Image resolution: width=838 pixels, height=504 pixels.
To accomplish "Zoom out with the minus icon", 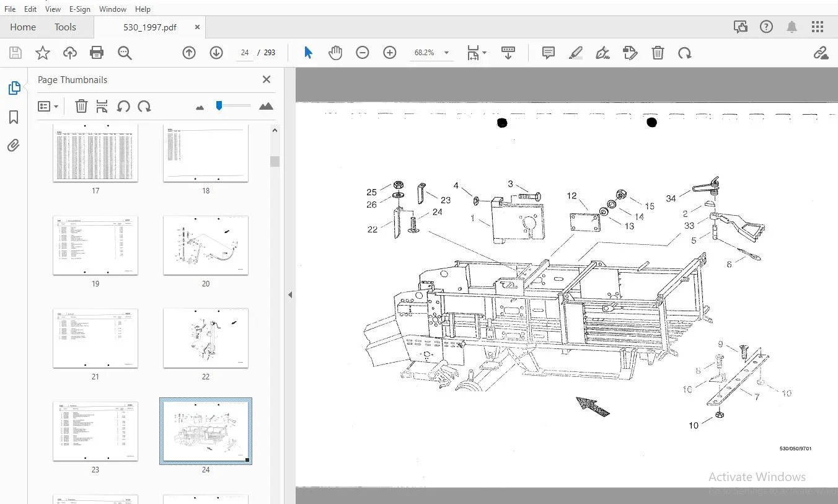I will (x=363, y=53).
